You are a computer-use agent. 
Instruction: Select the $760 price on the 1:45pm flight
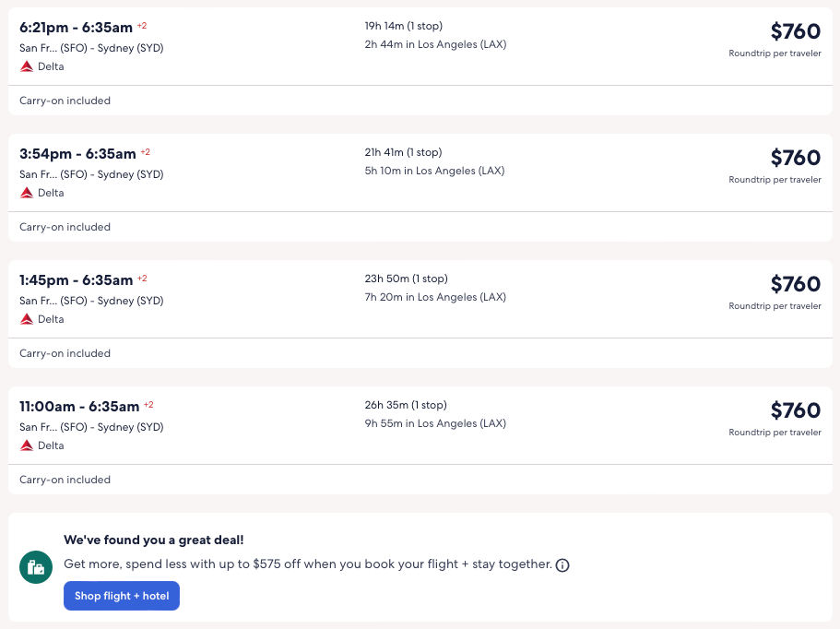pyautogui.click(x=795, y=284)
